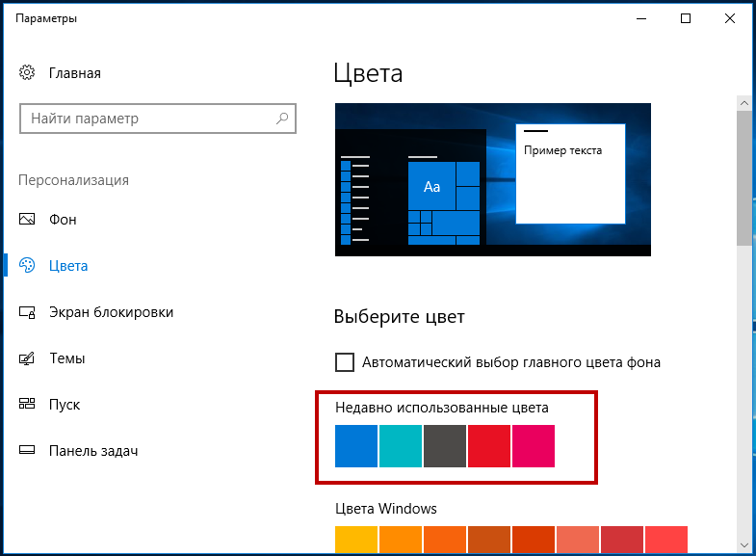Choose the teal recent color swatch
The height and width of the screenshot is (556, 756).
401,446
